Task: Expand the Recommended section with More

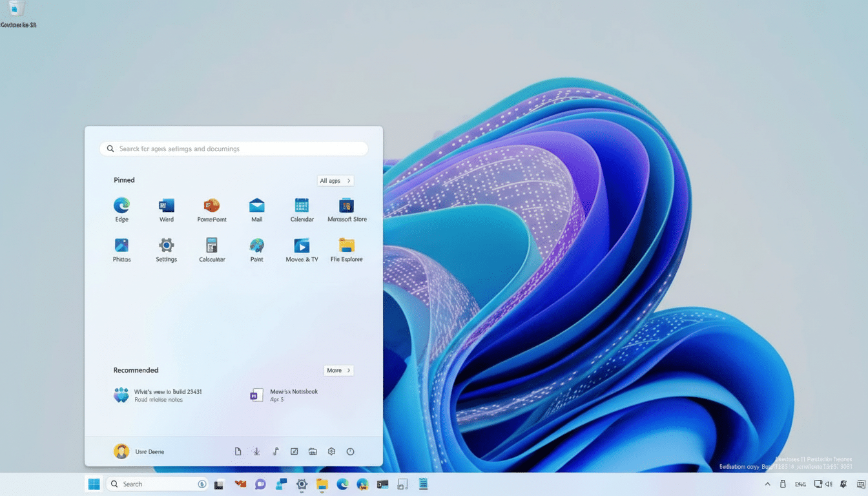Action: pos(338,370)
